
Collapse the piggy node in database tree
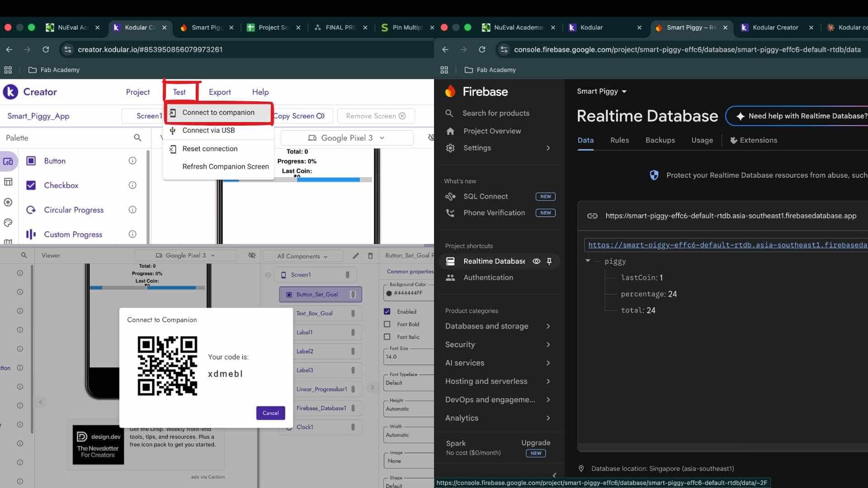[588, 261]
